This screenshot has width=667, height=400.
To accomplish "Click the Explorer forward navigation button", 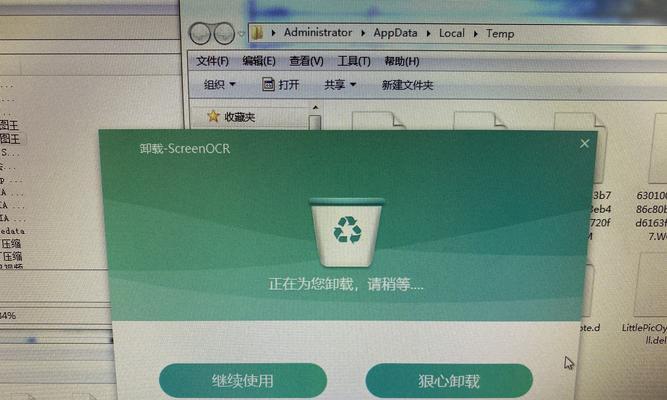I will tap(224, 33).
